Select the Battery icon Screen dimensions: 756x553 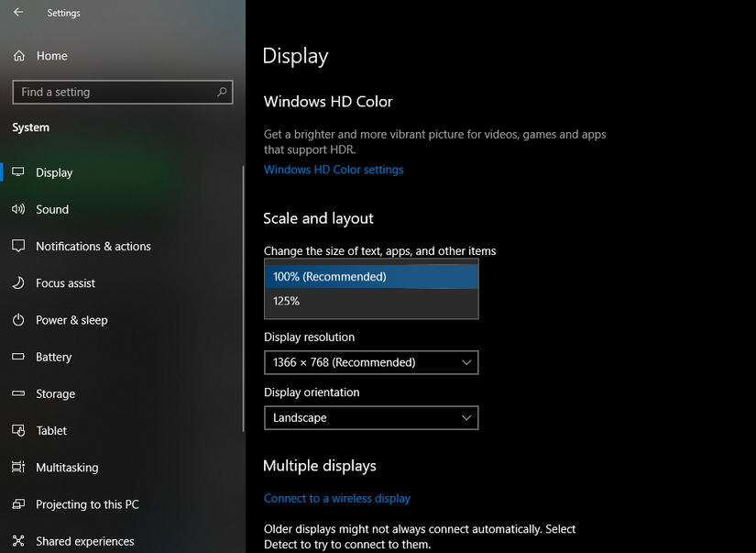[19, 357]
